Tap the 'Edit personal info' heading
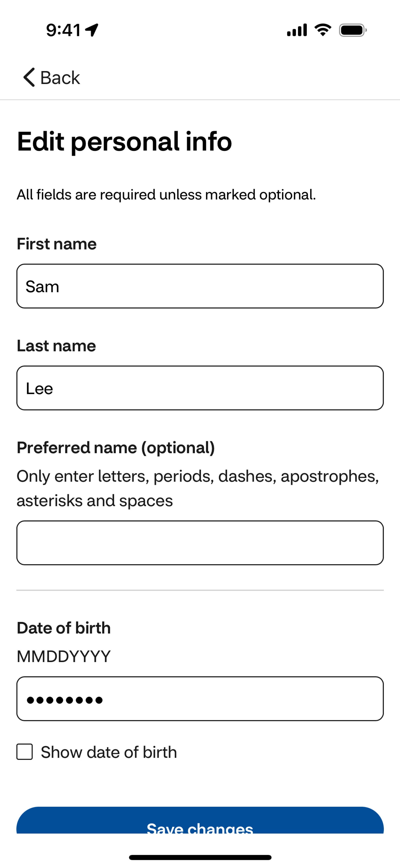400x868 pixels. coord(124,142)
